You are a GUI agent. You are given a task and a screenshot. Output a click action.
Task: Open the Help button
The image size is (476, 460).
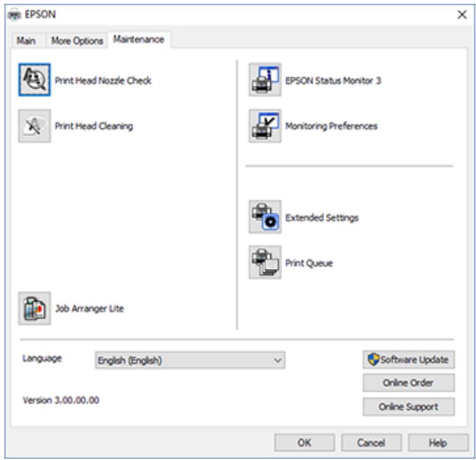[438, 442]
